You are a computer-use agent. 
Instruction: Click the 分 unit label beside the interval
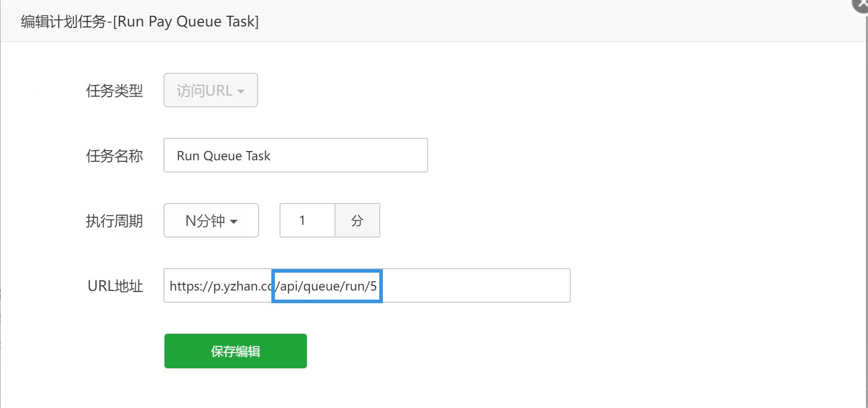pyautogui.click(x=357, y=220)
